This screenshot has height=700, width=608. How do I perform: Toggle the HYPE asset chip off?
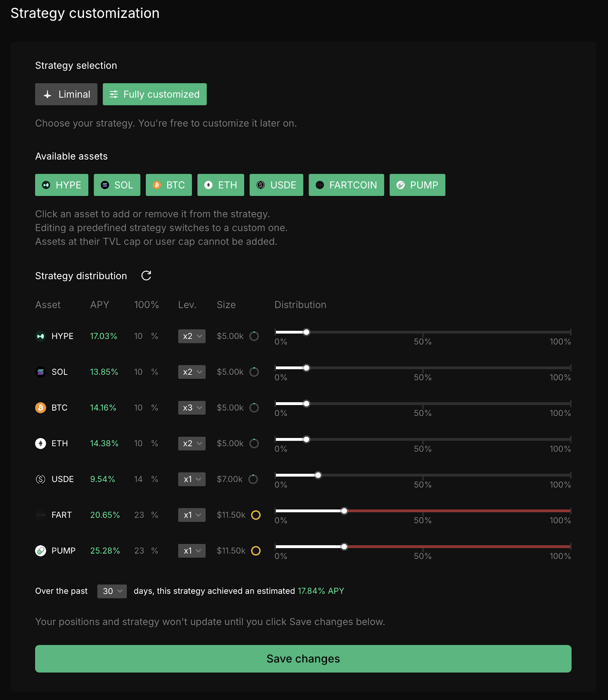[x=62, y=185]
